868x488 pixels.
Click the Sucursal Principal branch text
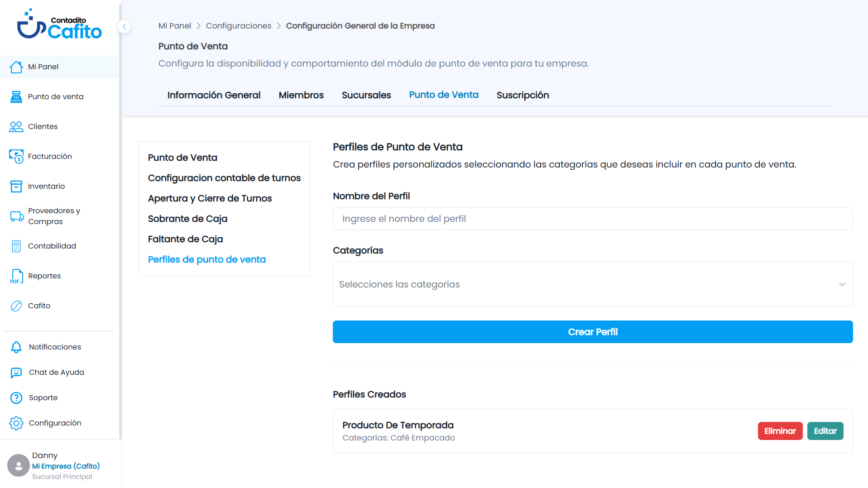[x=62, y=477]
